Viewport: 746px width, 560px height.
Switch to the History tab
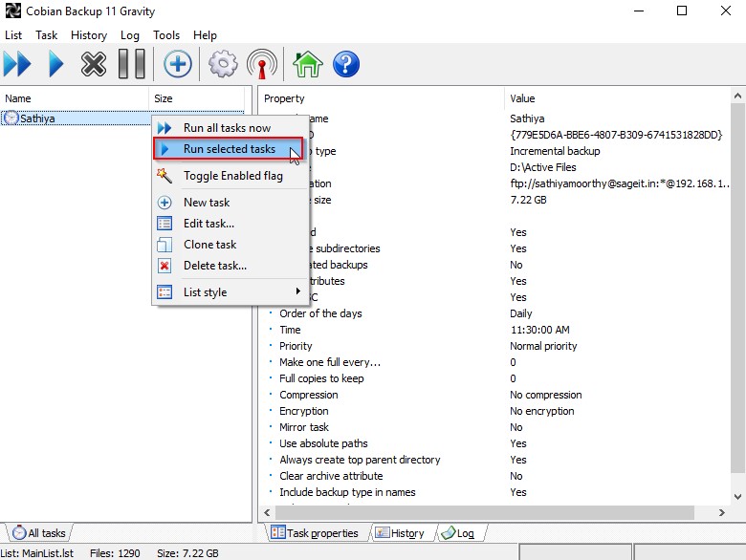[x=402, y=533]
